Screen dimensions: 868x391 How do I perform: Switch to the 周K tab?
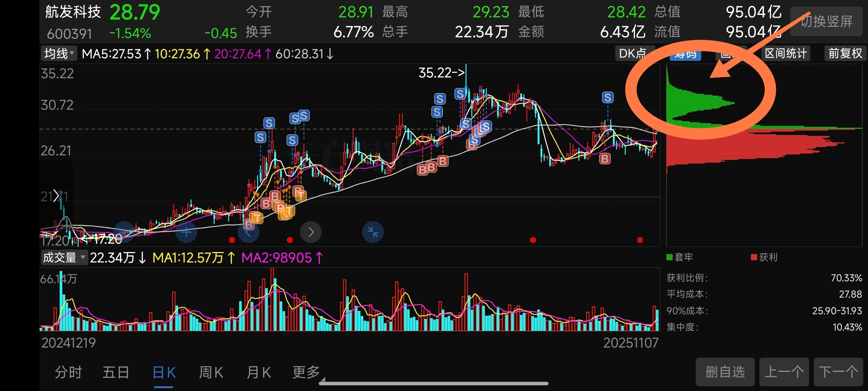pos(211,372)
